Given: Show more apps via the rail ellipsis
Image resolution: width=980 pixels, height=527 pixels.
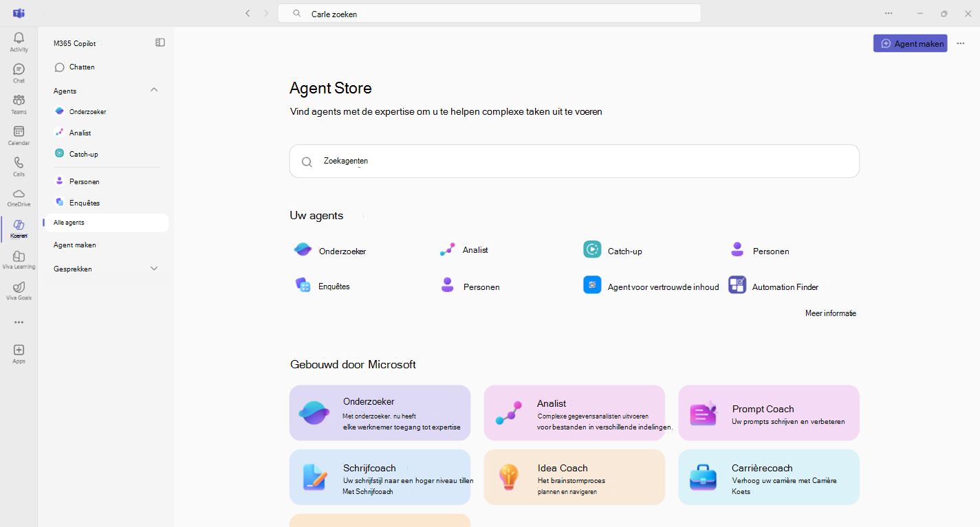Looking at the screenshot, I should [19, 322].
